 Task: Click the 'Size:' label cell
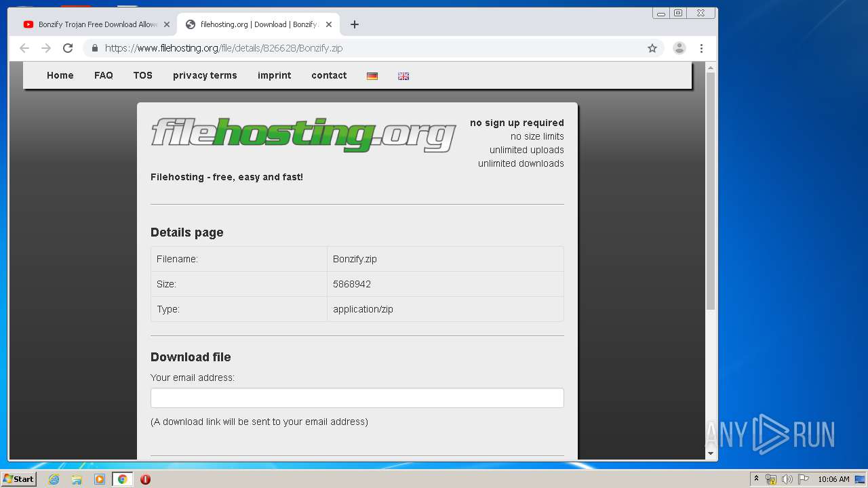click(239, 284)
